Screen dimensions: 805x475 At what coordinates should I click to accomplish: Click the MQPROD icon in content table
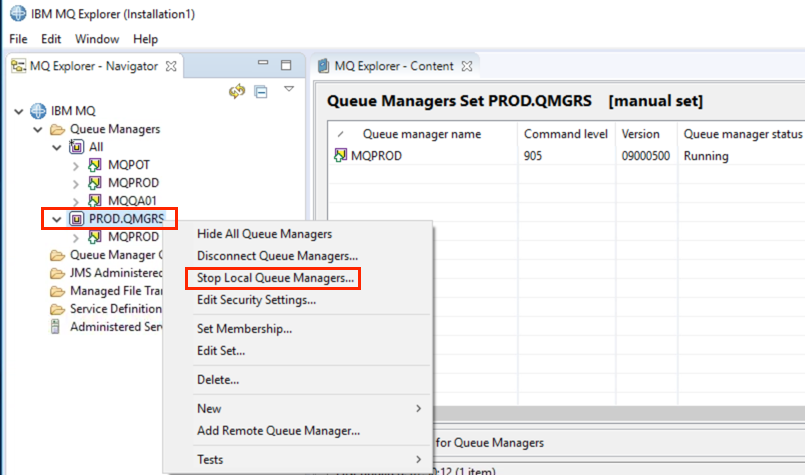tap(340, 155)
